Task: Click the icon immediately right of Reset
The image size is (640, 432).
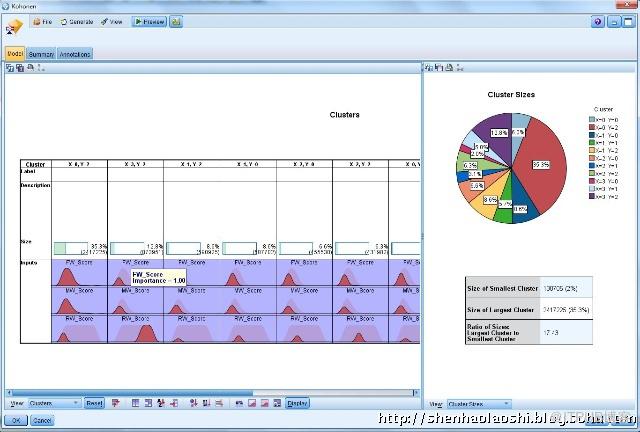Action: point(116,403)
